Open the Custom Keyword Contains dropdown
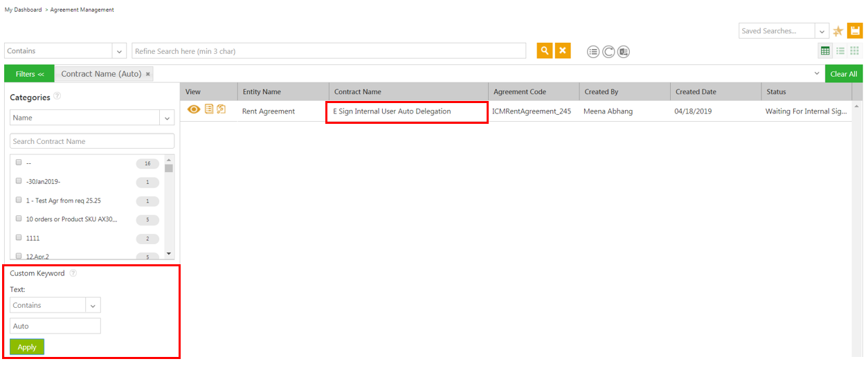Image resolution: width=868 pixels, height=386 pixels. pyautogui.click(x=93, y=306)
